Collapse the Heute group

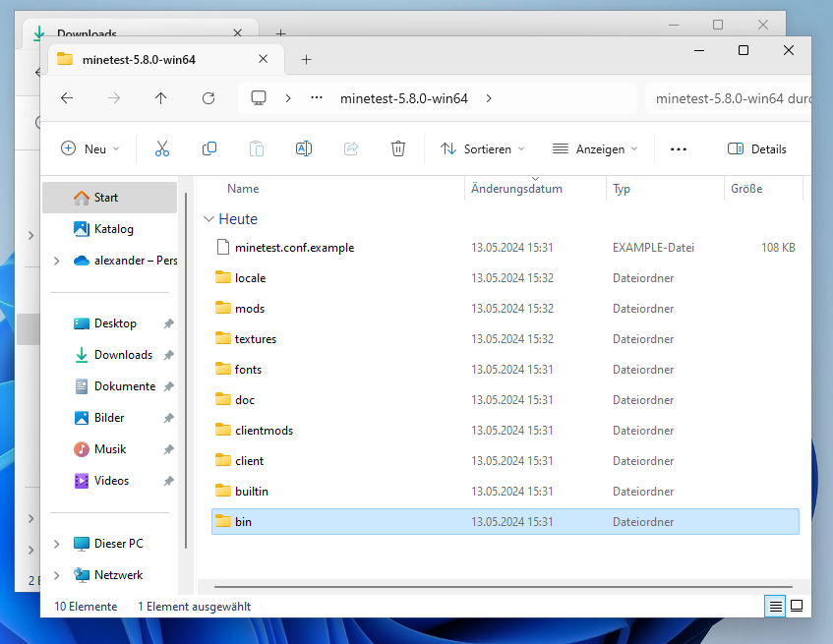pyautogui.click(x=208, y=219)
